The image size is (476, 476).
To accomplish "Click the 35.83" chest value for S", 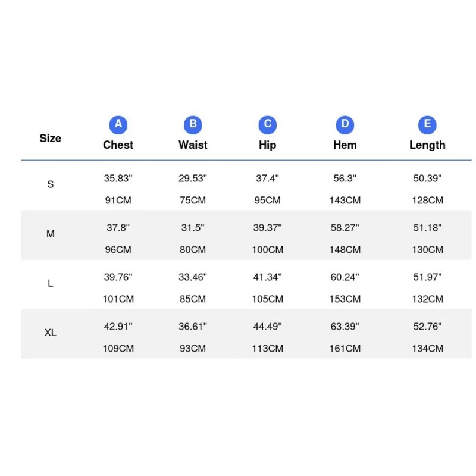I will (x=118, y=178).
